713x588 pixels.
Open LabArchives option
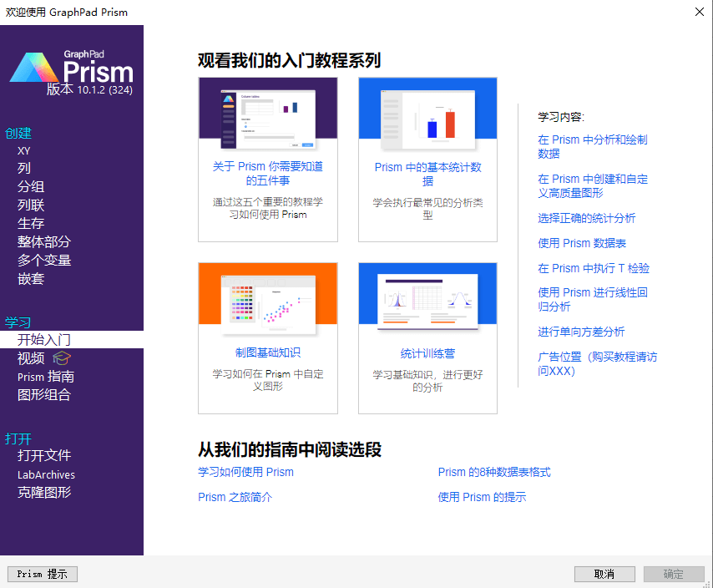coord(47,474)
